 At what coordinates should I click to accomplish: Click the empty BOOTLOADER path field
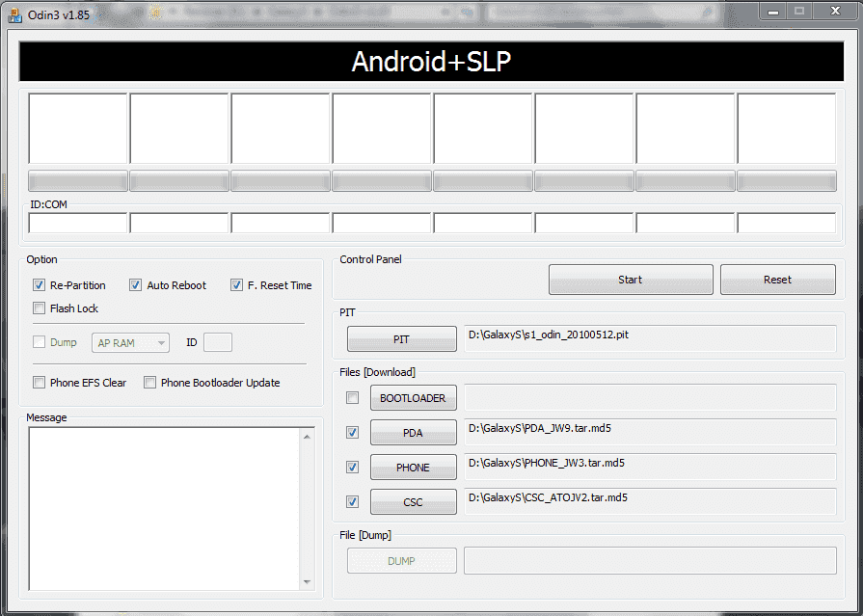[650, 397]
